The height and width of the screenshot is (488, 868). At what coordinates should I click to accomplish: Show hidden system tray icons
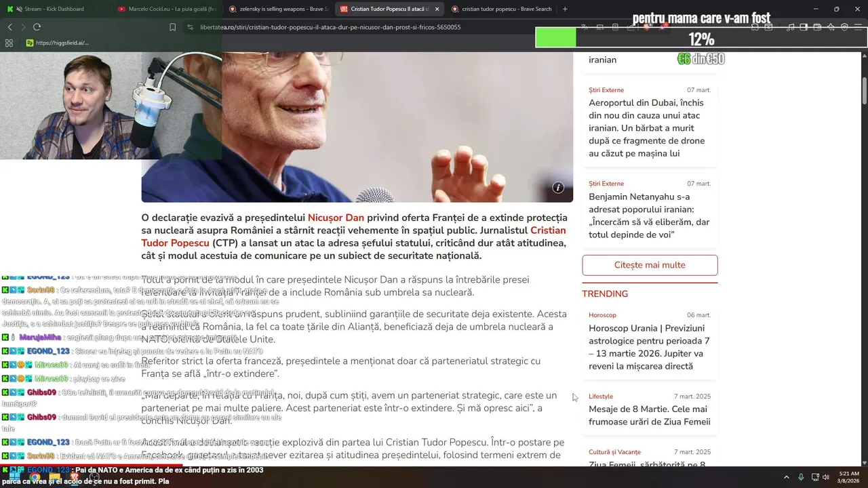pos(787,477)
